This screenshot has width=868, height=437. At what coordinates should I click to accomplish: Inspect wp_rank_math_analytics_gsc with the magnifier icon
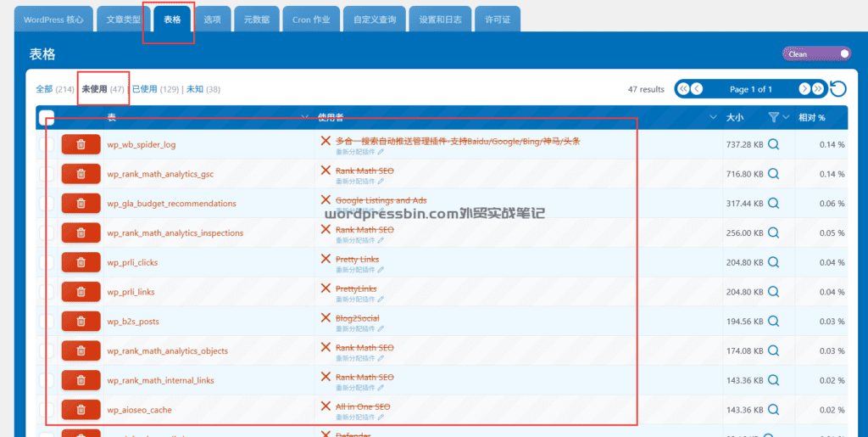click(x=774, y=174)
